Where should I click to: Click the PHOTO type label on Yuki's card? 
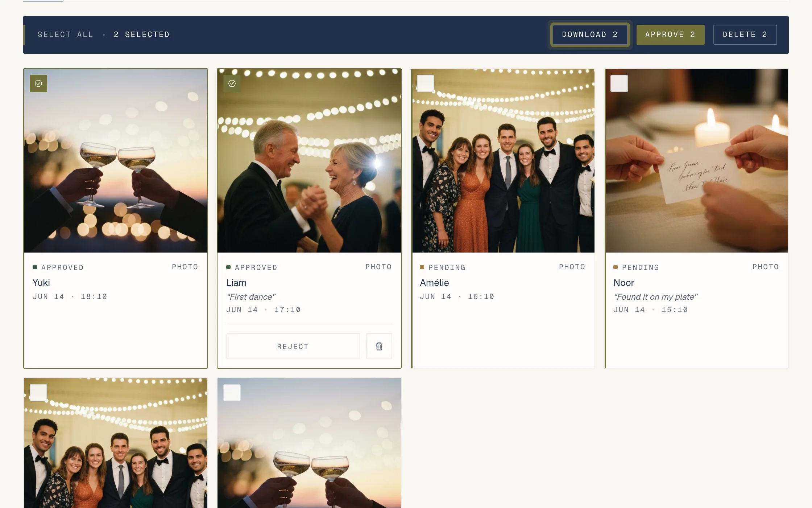[185, 267]
